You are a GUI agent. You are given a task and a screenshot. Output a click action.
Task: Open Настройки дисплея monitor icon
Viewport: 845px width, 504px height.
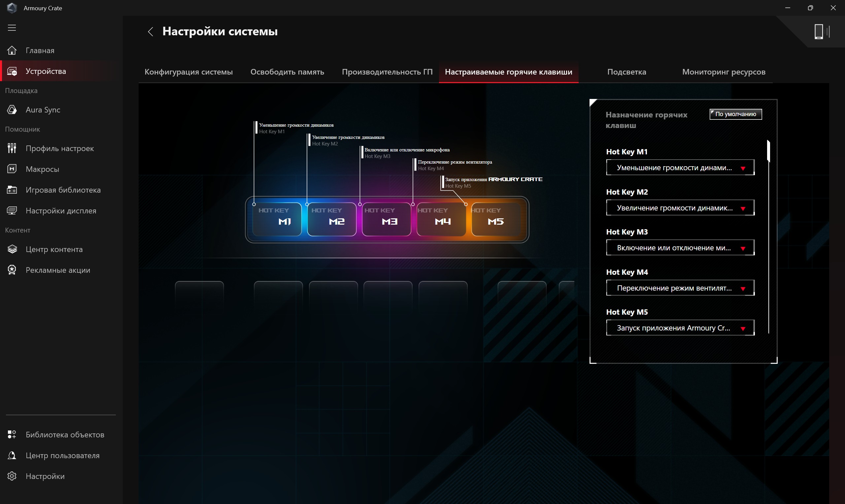pyautogui.click(x=12, y=210)
